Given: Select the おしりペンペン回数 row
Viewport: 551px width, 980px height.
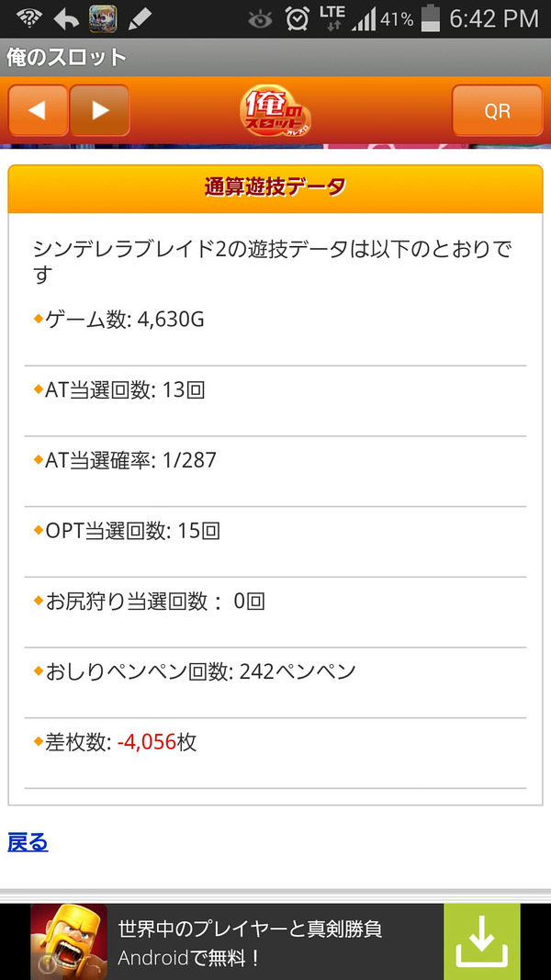Looking at the screenshot, I should tap(275, 682).
